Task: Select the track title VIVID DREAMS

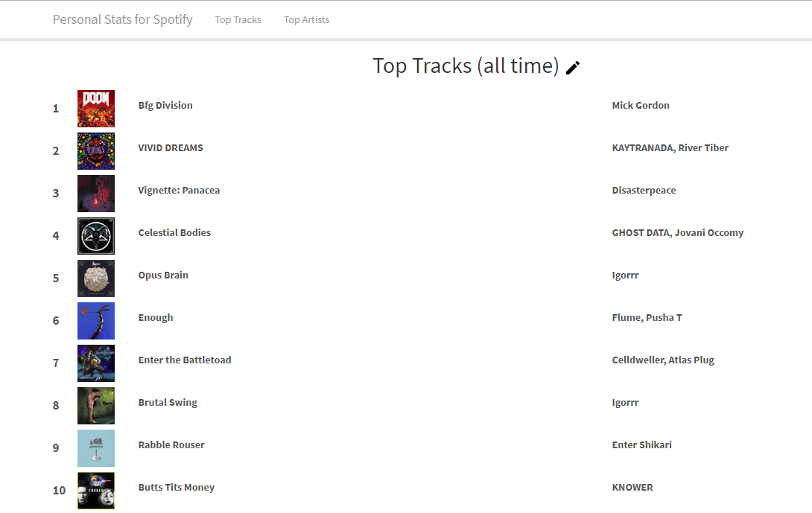Action: [171, 148]
